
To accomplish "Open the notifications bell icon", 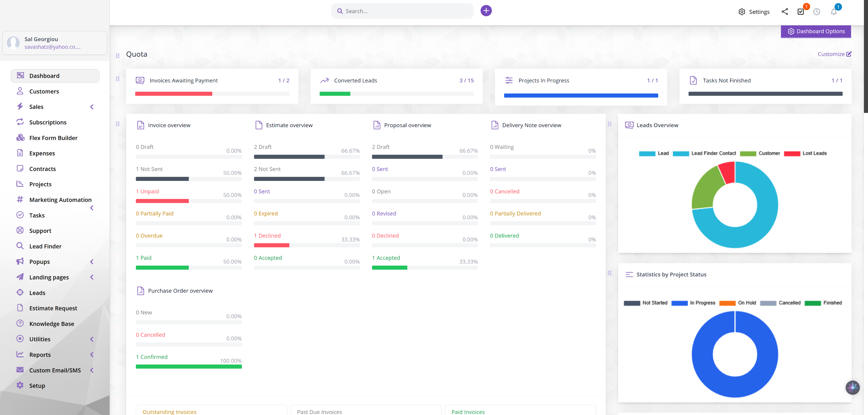I will pos(833,12).
